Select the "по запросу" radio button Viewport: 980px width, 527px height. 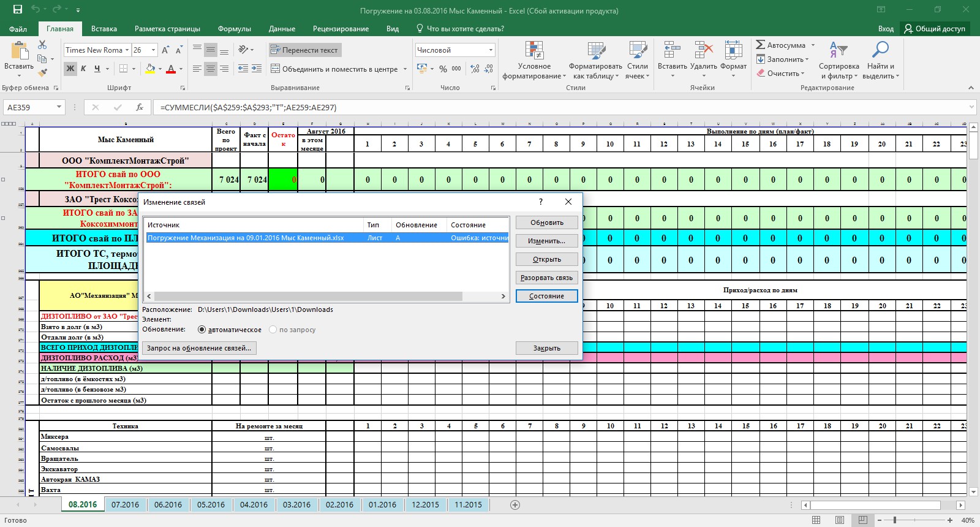pos(273,330)
